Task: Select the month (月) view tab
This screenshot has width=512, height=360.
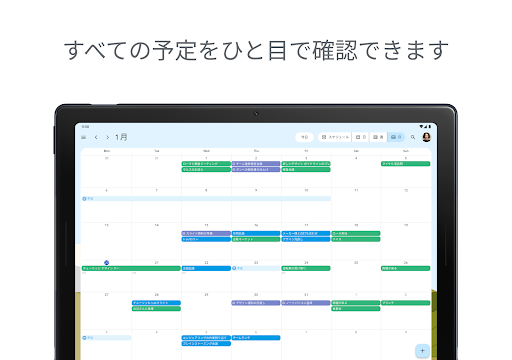Action: coord(396,137)
